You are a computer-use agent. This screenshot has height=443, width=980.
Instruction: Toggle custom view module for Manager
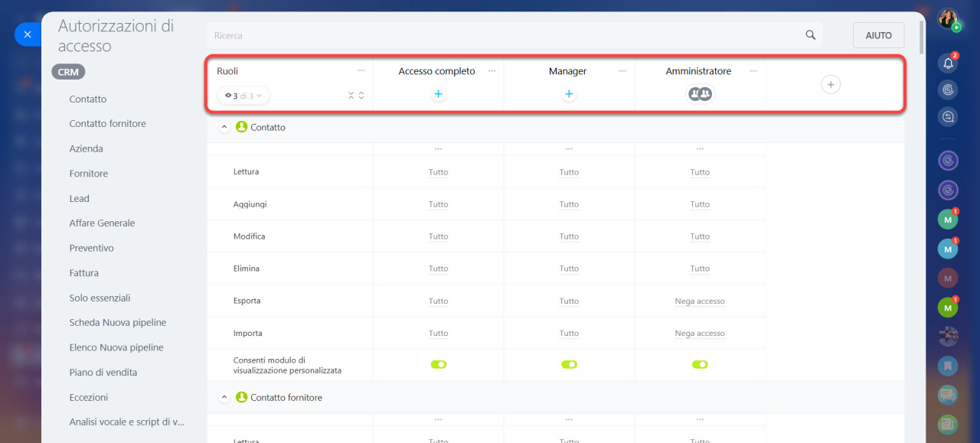click(569, 364)
